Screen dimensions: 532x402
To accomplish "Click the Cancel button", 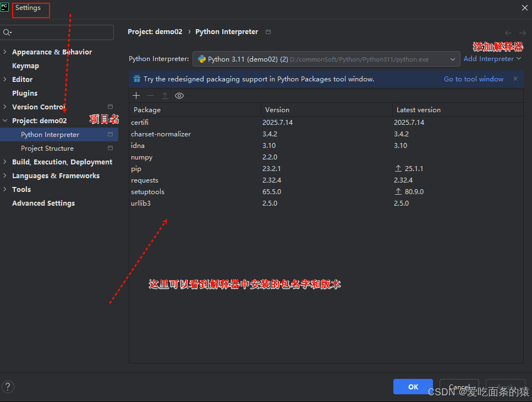I will pyautogui.click(x=459, y=387).
